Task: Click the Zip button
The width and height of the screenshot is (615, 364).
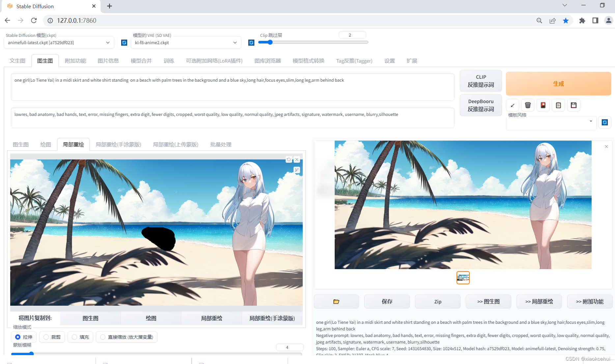Action: (x=438, y=301)
